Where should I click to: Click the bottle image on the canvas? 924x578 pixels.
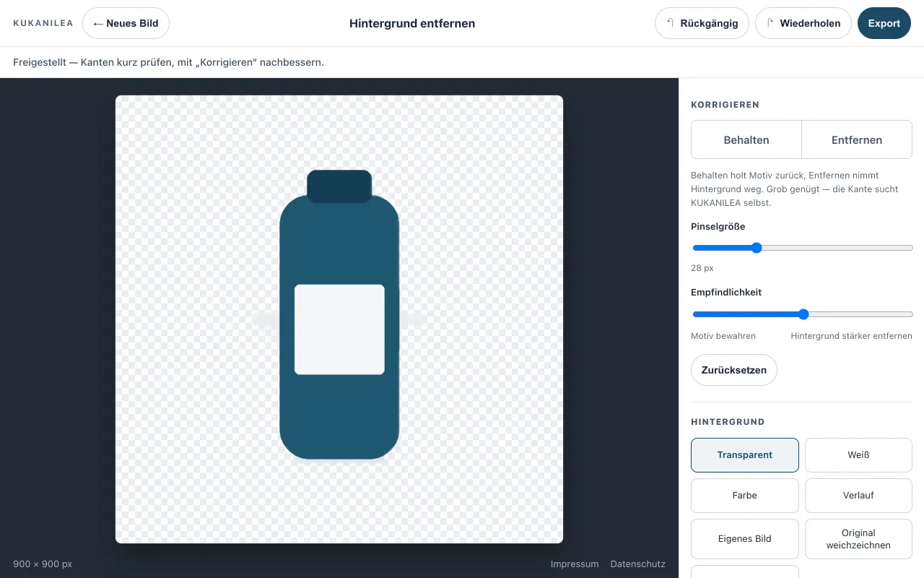(x=339, y=314)
